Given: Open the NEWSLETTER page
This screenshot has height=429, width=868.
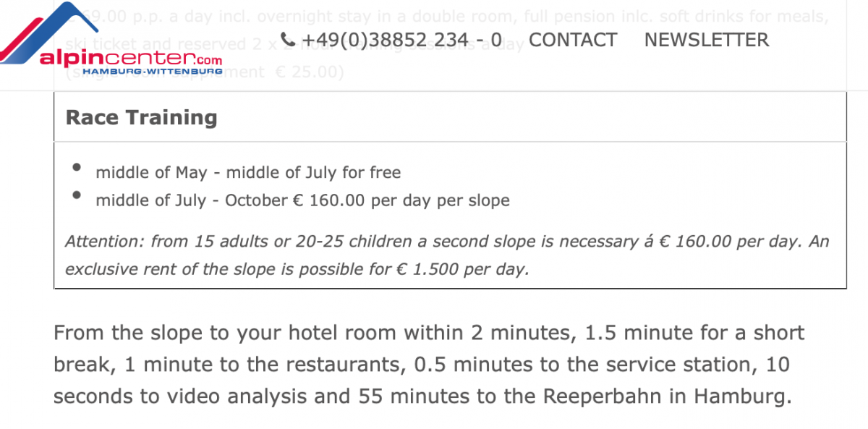Looking at the screenshot, I should [707, 40].
